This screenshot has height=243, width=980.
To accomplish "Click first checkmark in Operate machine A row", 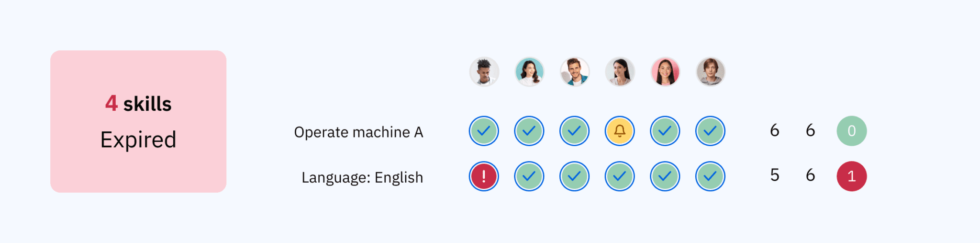I will pyautogui.click(x=484, y=131).
